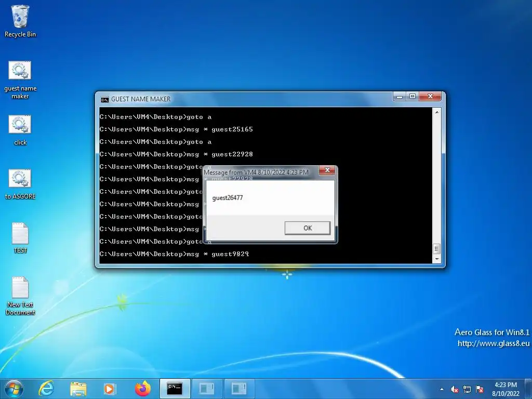Image resolution: width=532 pixels, height=399 pixels.
Task: Click OK in the guest26477 message
Action: click(x=308, y=228)
